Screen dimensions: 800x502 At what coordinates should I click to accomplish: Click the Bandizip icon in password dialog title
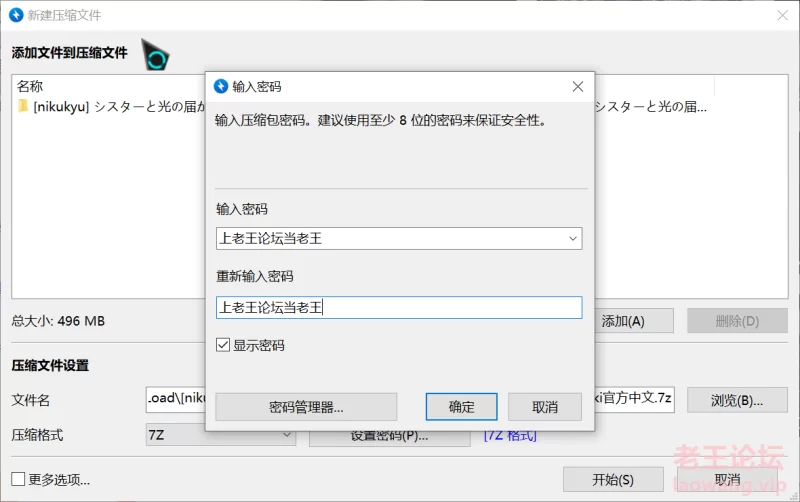tap(221, 87)
